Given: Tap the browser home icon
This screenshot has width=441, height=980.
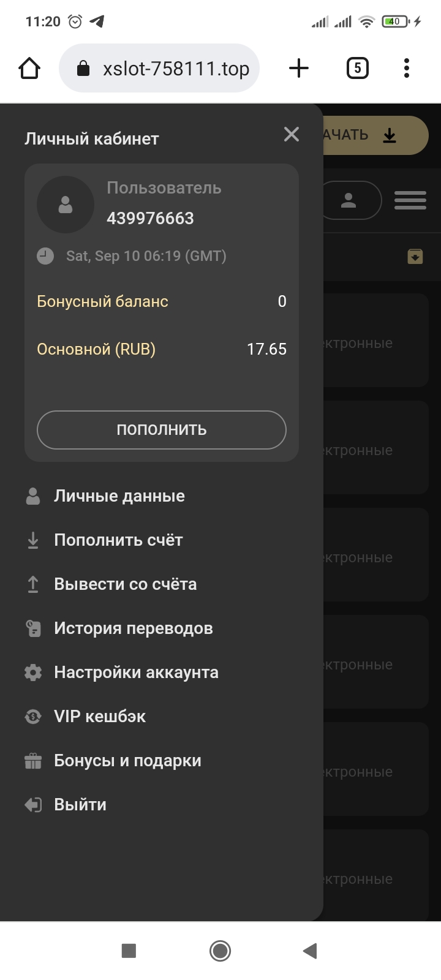Looking at the screenshot, I should click(29, 68).
